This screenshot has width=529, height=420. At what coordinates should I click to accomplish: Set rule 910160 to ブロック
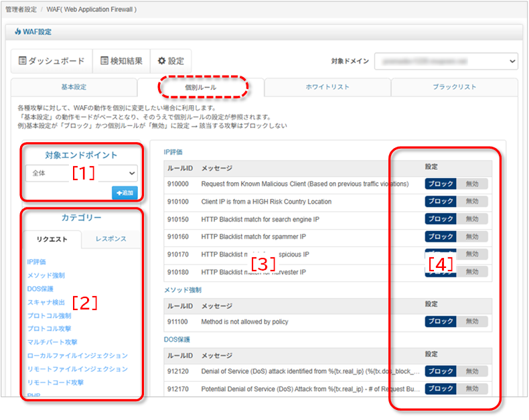tap(441, 236)
